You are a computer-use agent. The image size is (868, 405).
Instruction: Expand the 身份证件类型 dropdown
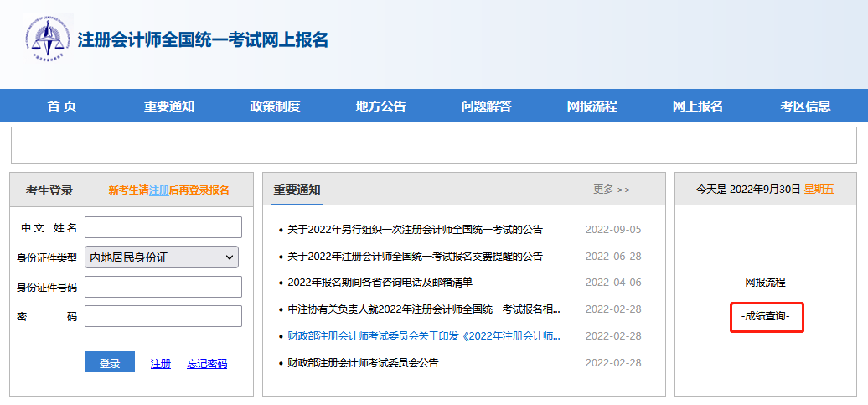[x=163, y=257]
